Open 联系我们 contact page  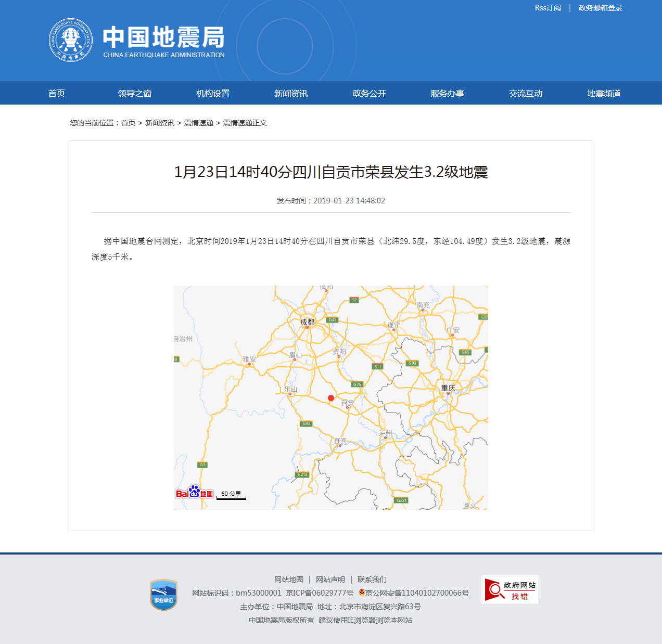pos(372,579)
